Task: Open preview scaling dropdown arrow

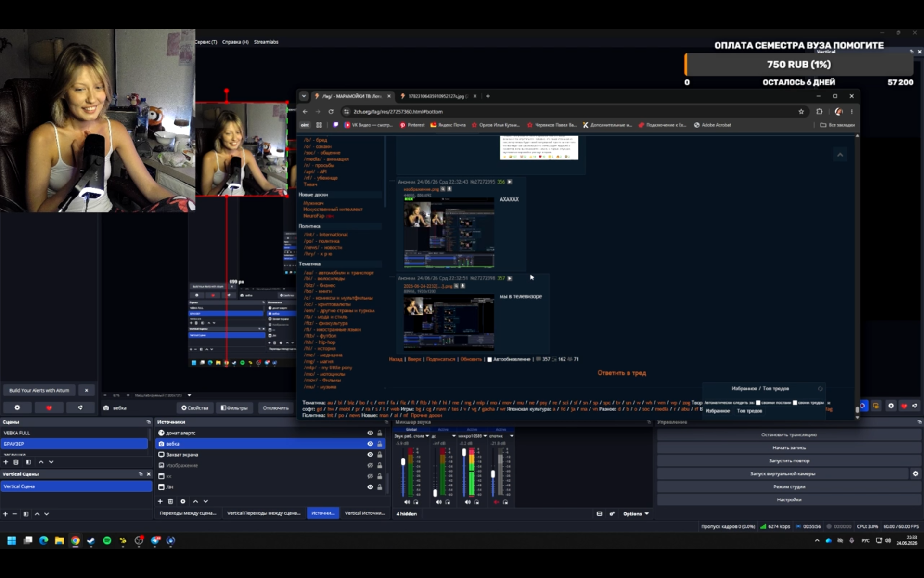Action: [x=189, y=395]
